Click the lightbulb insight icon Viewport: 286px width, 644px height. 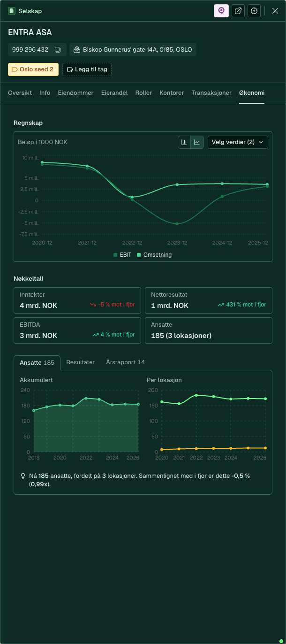(23, 476)
